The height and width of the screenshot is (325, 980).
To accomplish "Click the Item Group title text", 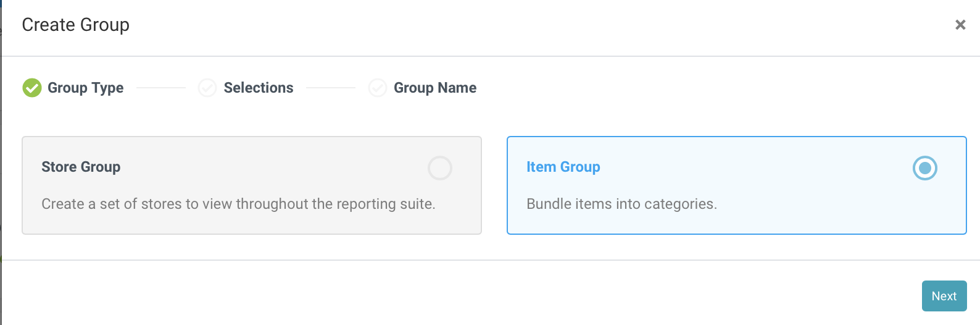I will coord(563,167).
